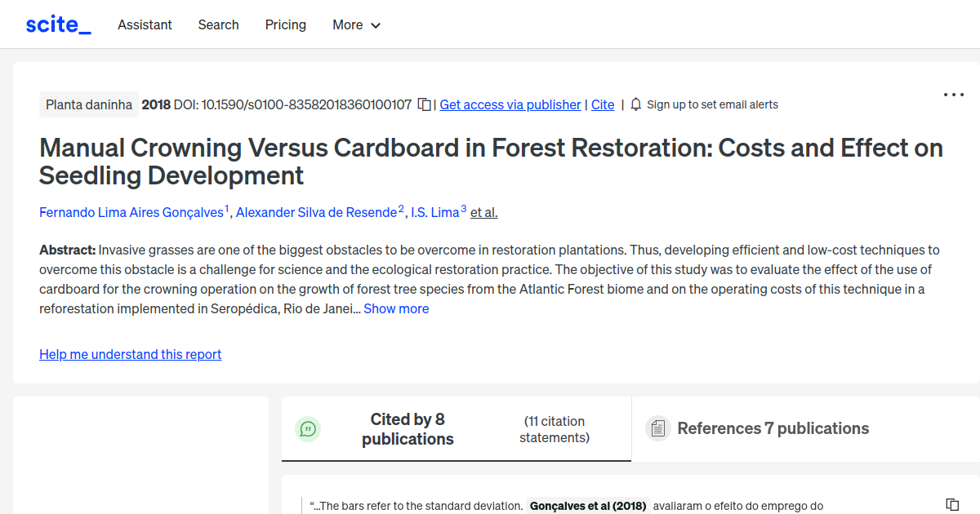This screenshot has height=514, width=980.
Task: Select the Cited by 8 publications tab
Action: [x=408, y=428]
